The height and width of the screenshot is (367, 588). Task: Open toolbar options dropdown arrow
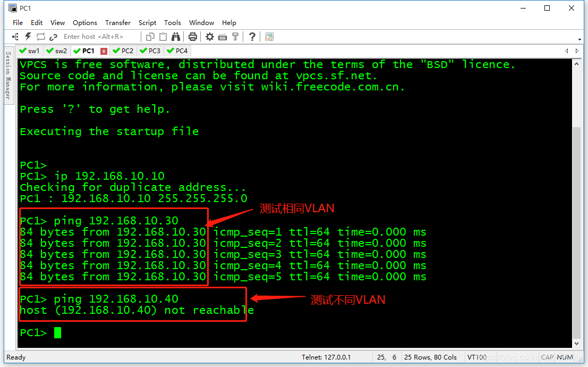(580, 39)
